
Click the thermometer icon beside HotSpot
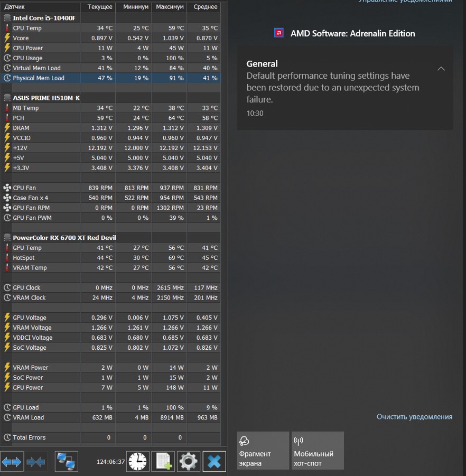click(7, 258)
